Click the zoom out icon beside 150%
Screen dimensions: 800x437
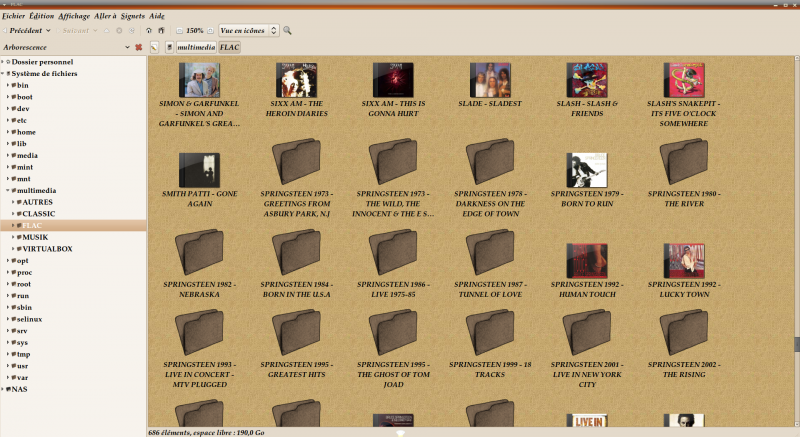[x=180, y=31]
